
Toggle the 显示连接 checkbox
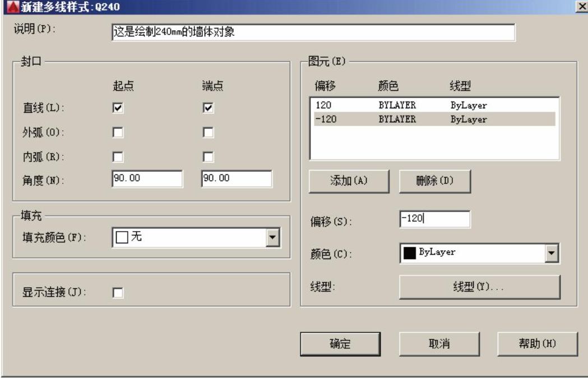pos(118,293)
